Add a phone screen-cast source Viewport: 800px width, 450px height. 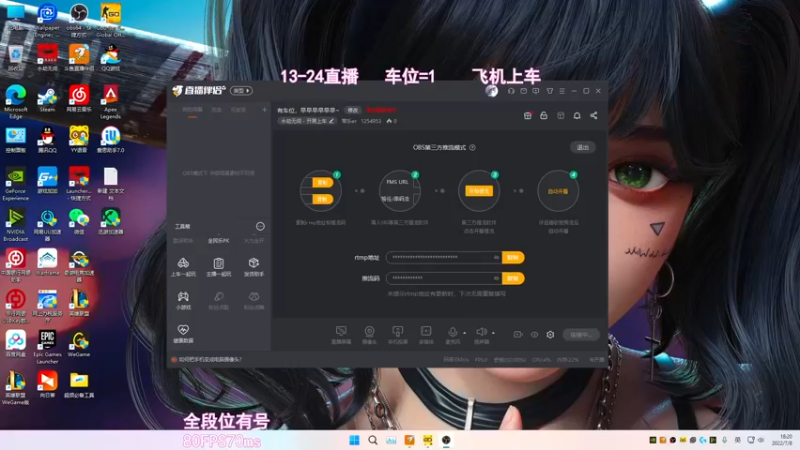click(397, 335)
